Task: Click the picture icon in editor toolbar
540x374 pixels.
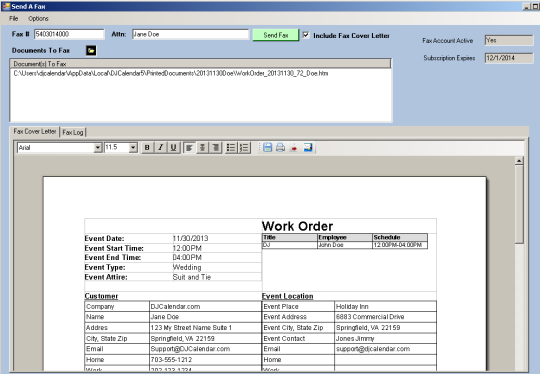Action: 308,147
